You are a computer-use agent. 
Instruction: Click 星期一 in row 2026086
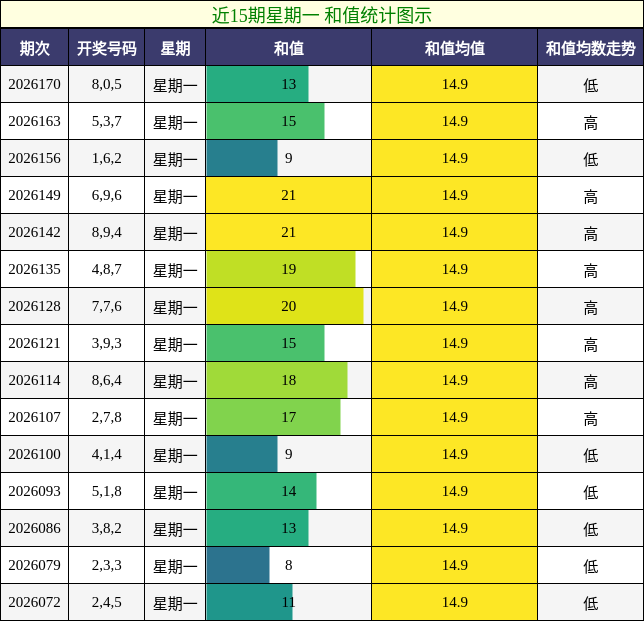[175, 529]
